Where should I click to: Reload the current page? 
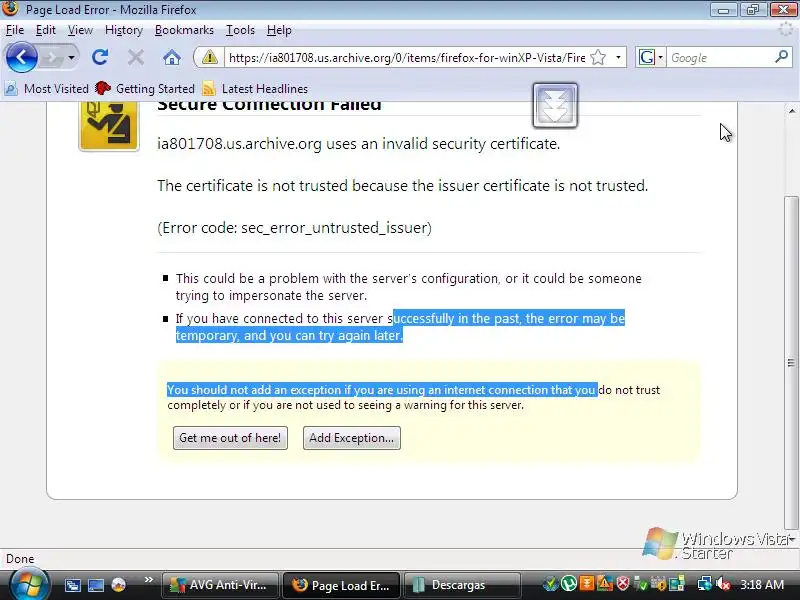(100, 57)
